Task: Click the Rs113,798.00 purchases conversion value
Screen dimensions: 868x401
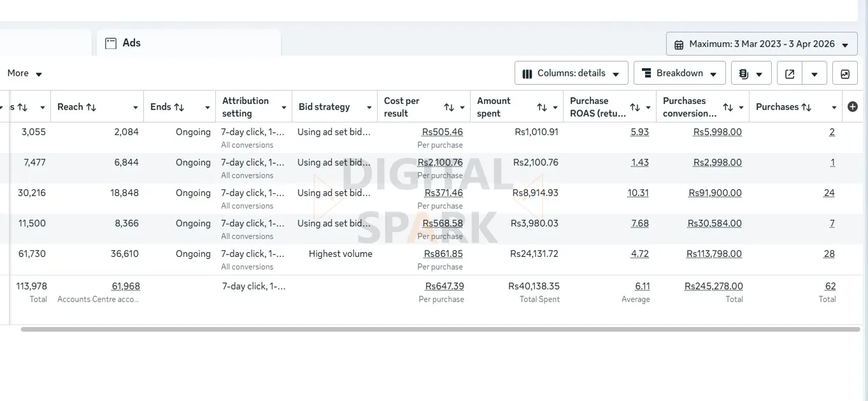Action: (714, 254)
